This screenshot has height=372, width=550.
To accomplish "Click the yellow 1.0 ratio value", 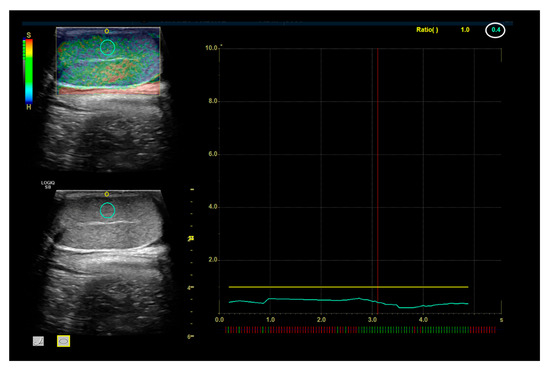I will pos(465,30).
